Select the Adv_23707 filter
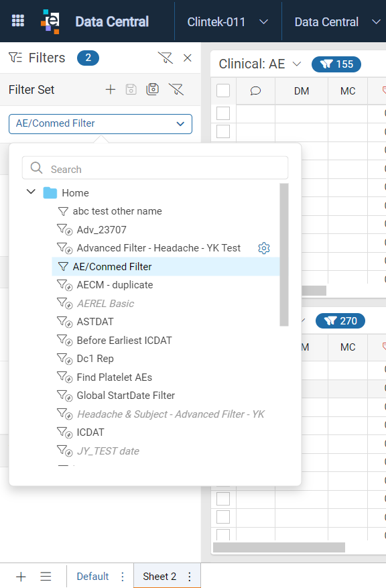 pos(102,229)
